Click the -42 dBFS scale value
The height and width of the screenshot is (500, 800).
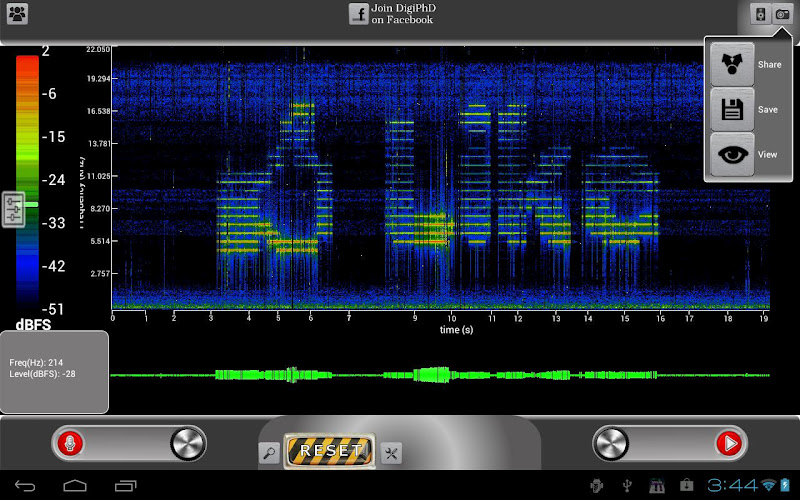point(53,266)
